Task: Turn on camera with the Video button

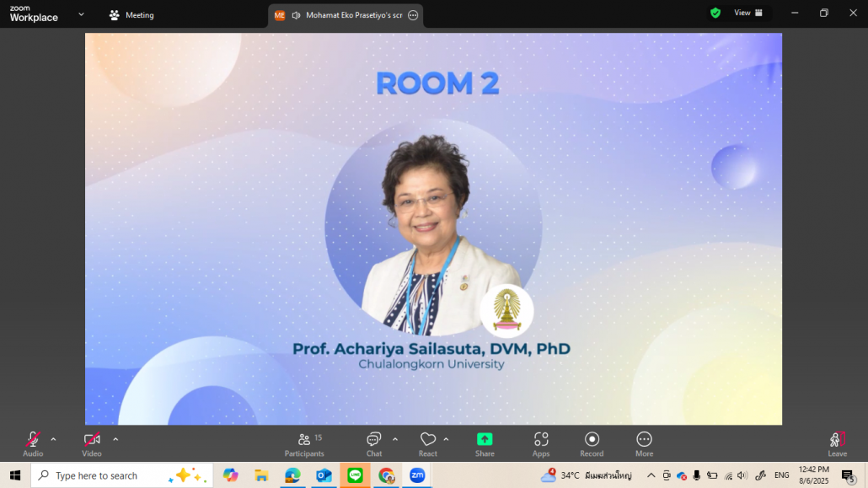Action: click(x=92, y=444)
